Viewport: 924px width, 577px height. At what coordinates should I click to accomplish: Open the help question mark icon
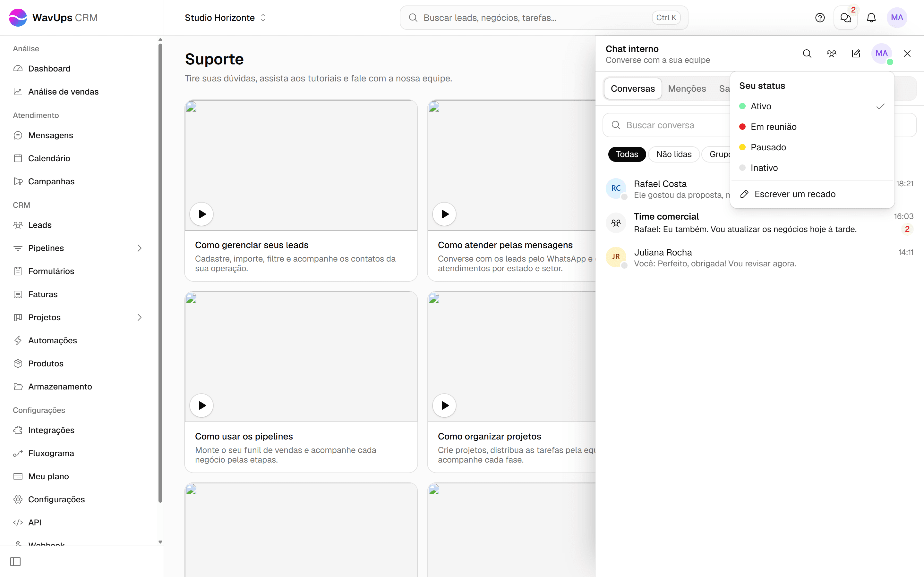pyautogui.click(x=820, y=18)
